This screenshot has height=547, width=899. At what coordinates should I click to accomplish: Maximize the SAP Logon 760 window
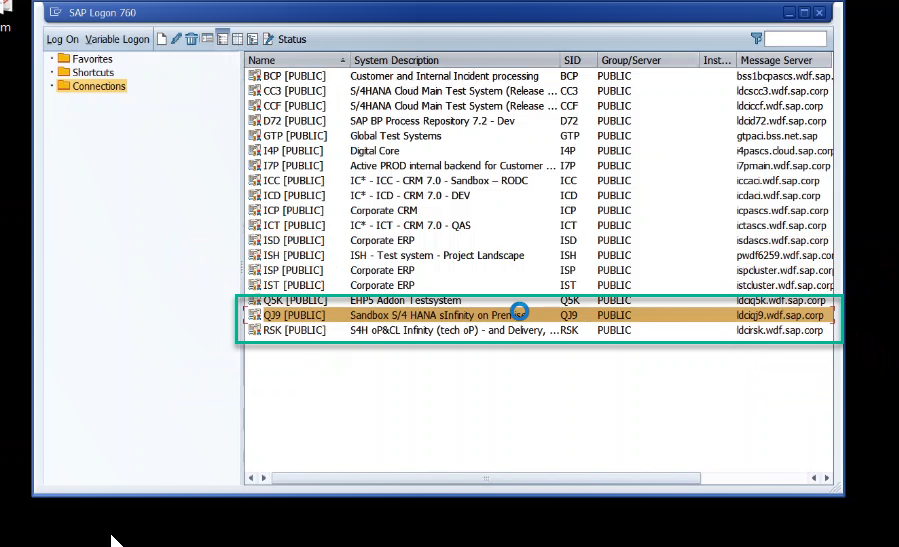804,13
